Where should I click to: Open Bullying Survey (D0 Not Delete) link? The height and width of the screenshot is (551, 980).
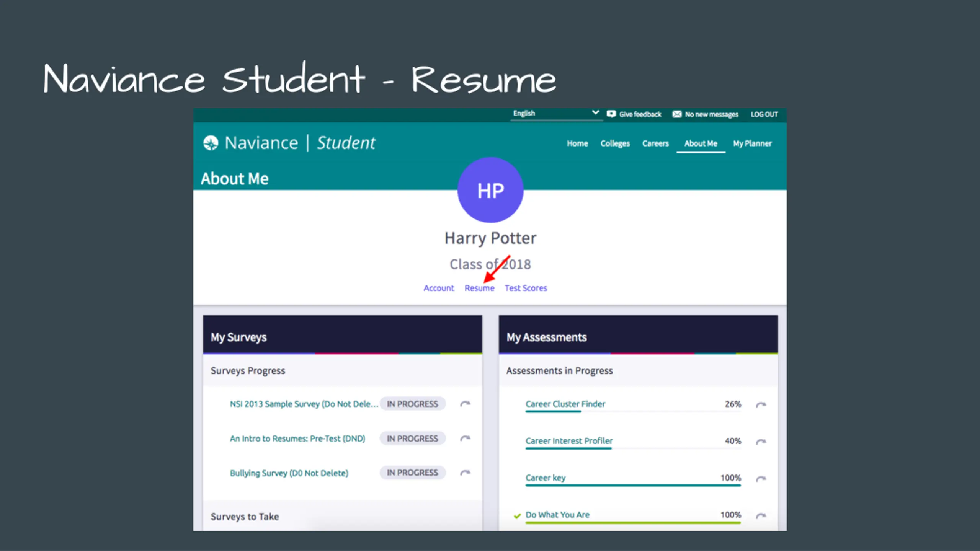[289, 473]
